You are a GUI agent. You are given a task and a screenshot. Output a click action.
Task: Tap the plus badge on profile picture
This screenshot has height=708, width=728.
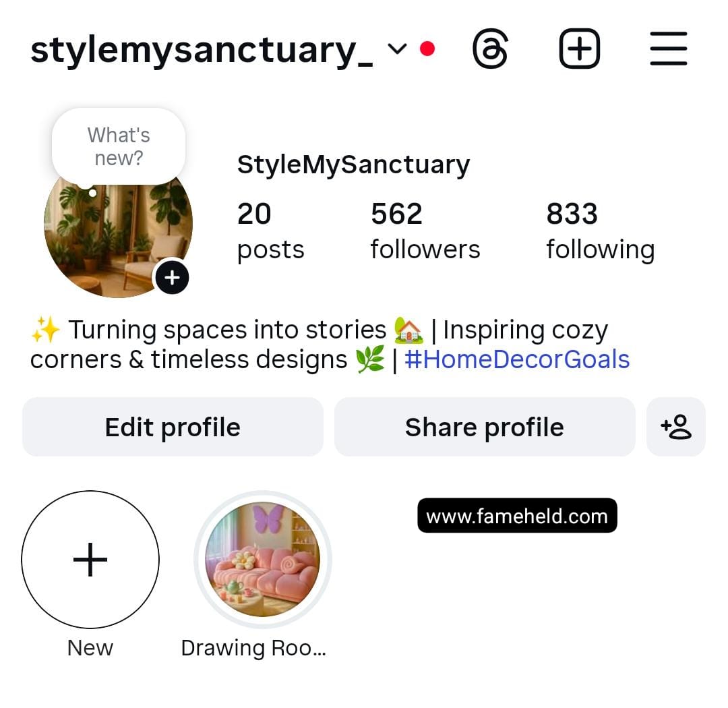click(172, 278)
